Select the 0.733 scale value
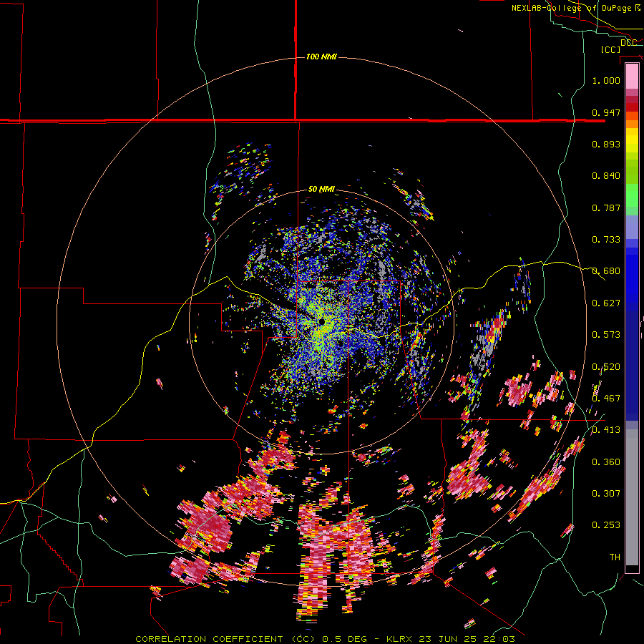644x644 pixels. tap(606, 240)
